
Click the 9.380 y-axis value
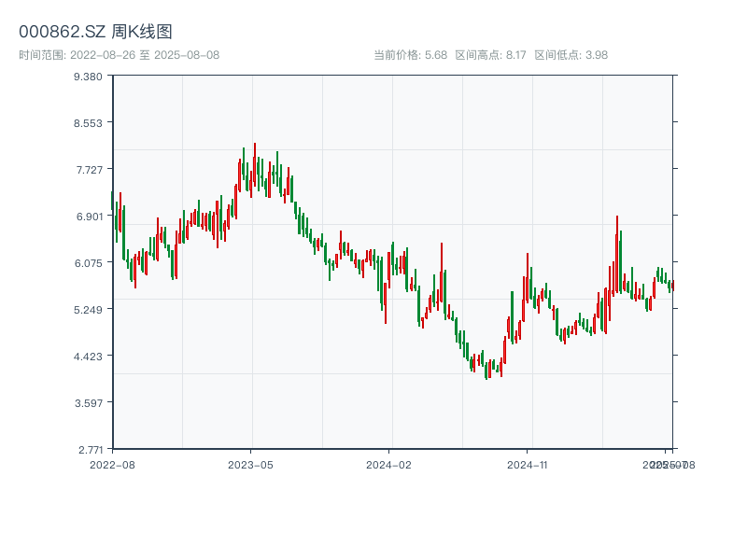tap(88, 77)
